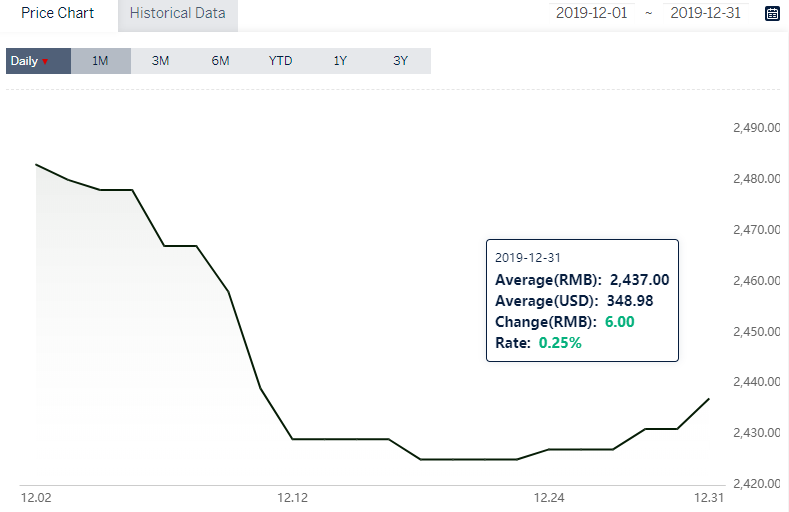Edit the end date 2019-12-31 field
Screen dimensions: 789x512
[x=705, y=13]
